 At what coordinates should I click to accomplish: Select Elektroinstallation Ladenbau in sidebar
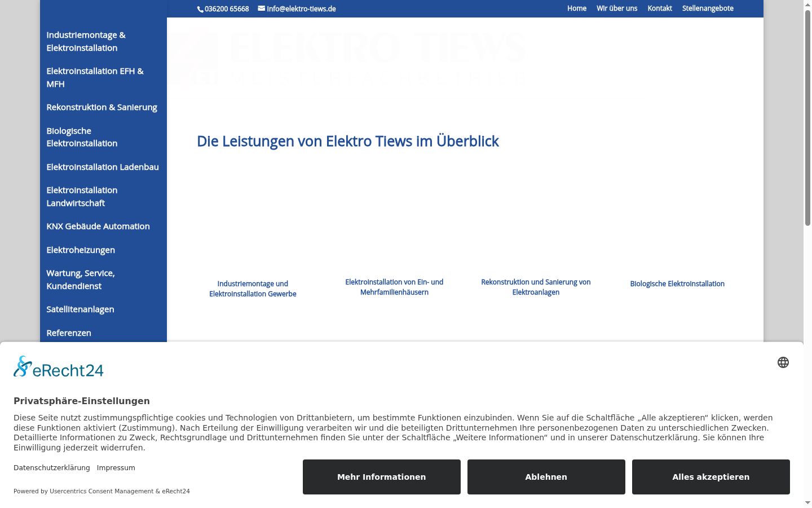103,167
